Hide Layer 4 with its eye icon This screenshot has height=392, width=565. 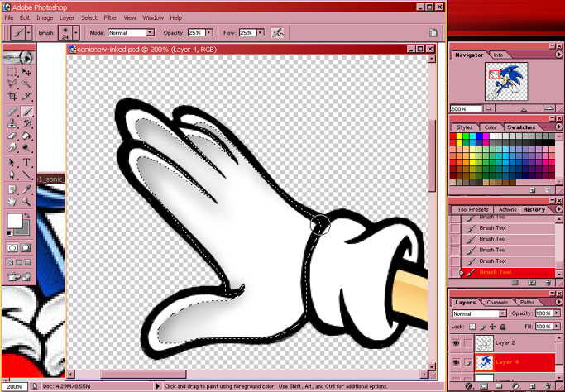(x=456, y=362)
